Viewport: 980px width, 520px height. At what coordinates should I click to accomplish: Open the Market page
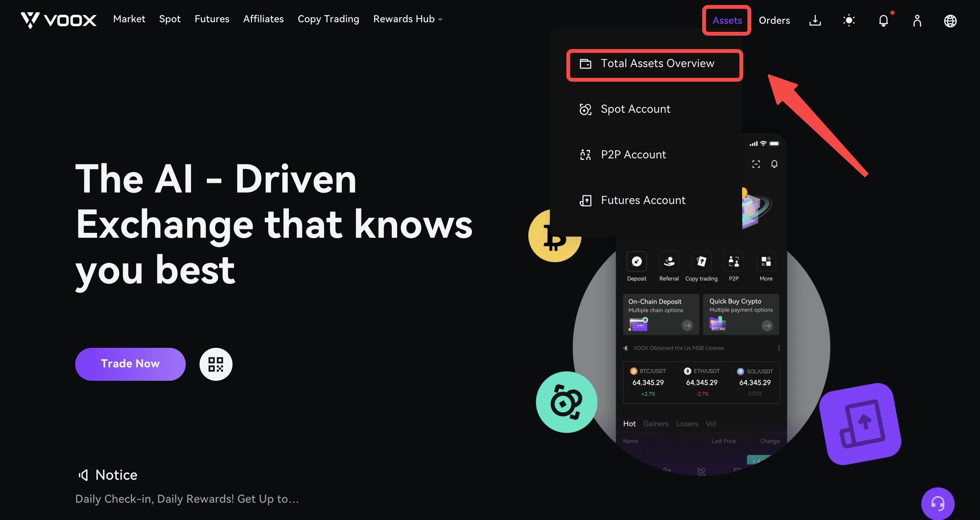tap(129, 19)
